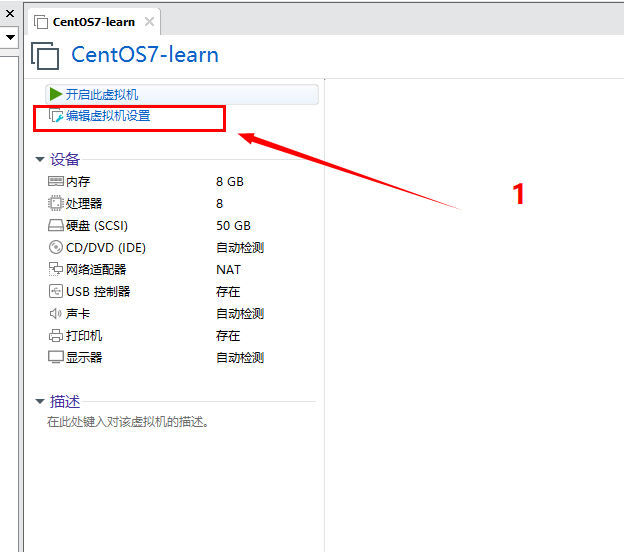624x552 pixels.
Task: Close the CentOS7-learn tab
Action: tap(149, 21)
